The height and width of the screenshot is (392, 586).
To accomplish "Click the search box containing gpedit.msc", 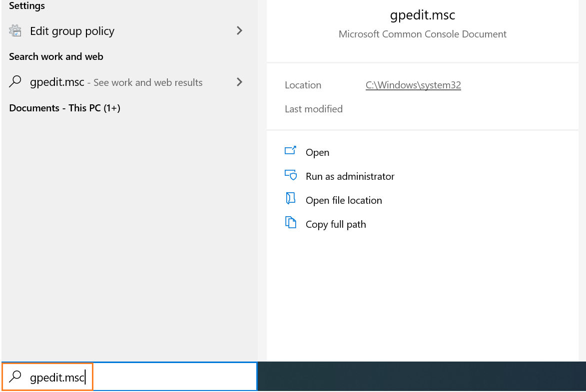I will (129, 377).
